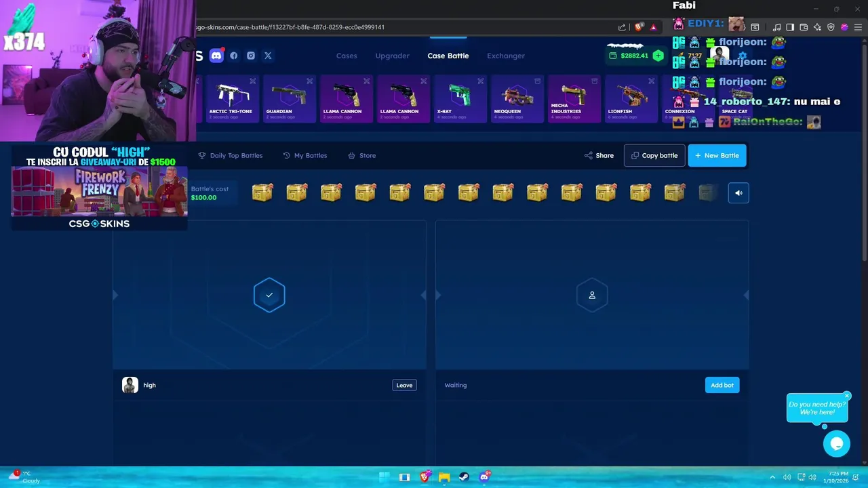Select the X-Ray drop card
868x488 pixels.
(460, 98)
